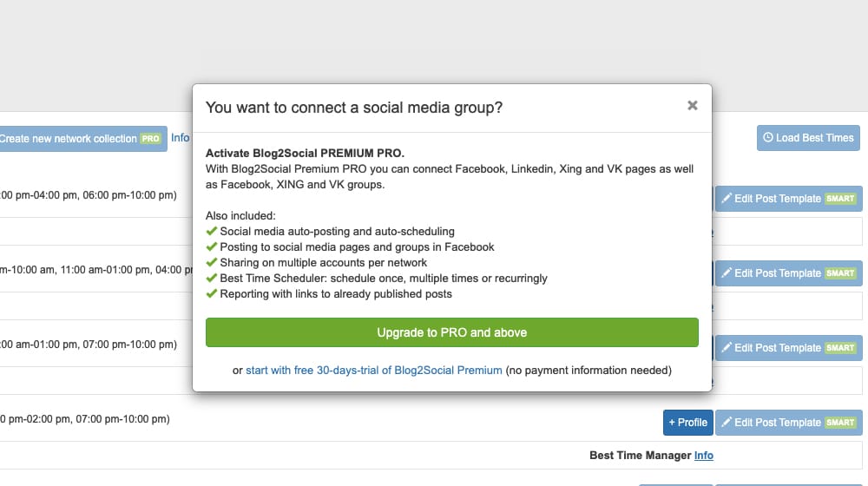This screenshot has width=868, height=486.
Task: Click SMART badge in the + Profile row
Action: pyautogui.click(x=840, y=423)
